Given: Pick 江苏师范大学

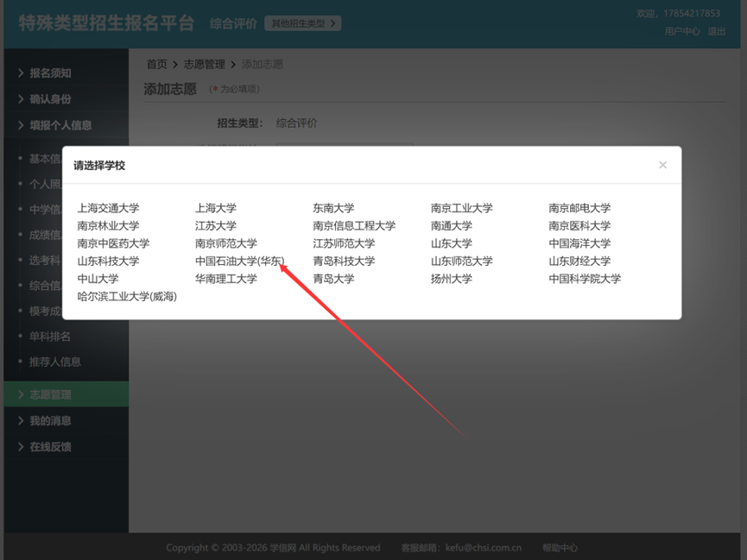Looking at the screenshot, I should point(344,243).
